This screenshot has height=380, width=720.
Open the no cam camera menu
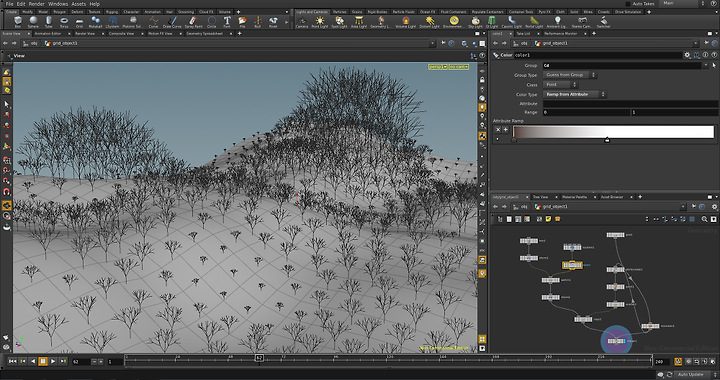458,67
